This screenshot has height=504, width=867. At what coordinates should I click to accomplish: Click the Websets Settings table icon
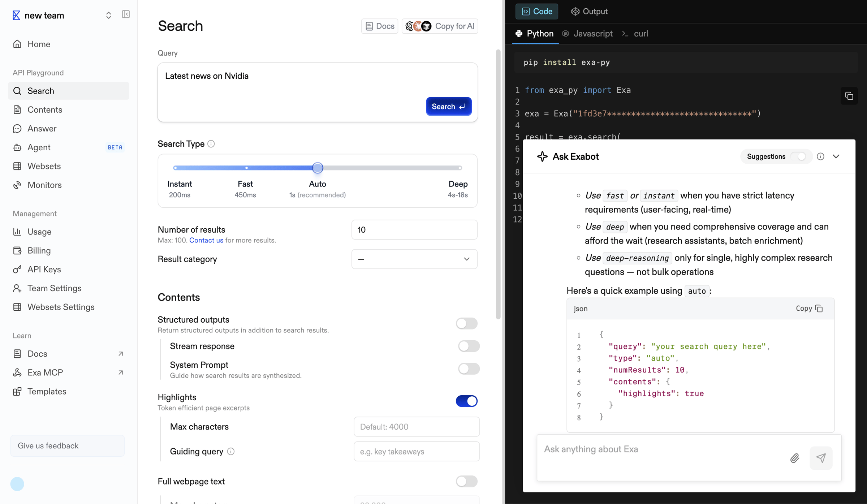coord(17,307)
